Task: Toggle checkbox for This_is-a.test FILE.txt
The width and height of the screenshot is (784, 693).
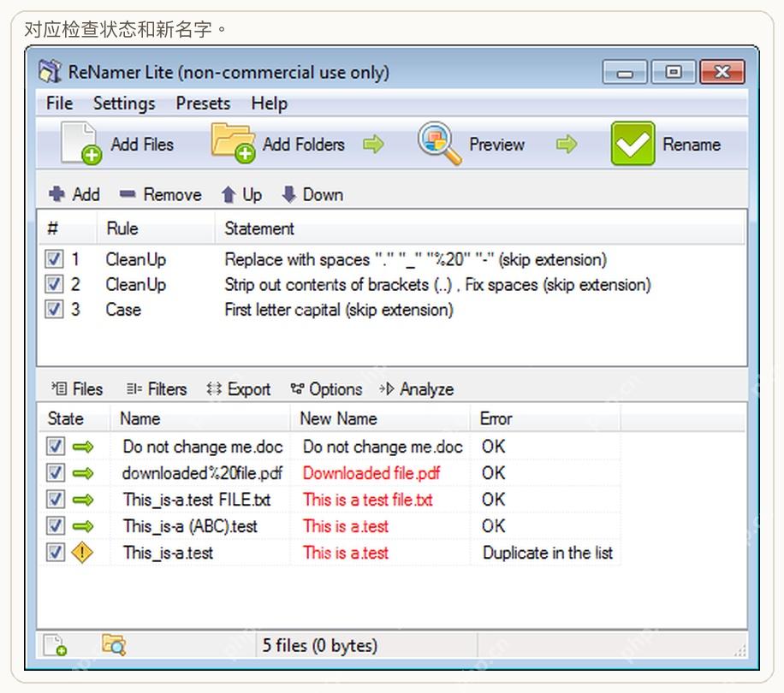Action: click(x=55, y=499)
